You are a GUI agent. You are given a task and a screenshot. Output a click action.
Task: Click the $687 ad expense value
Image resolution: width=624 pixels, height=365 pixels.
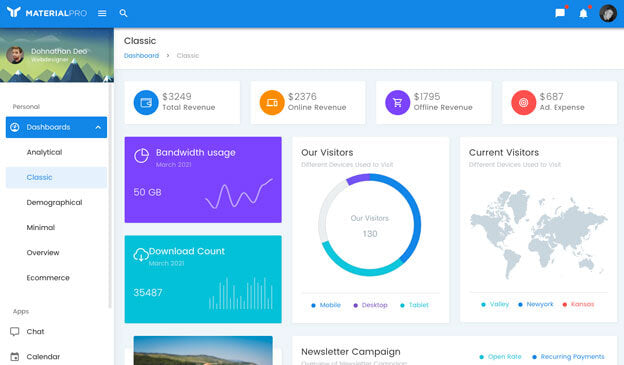click(x=552, y=97)
